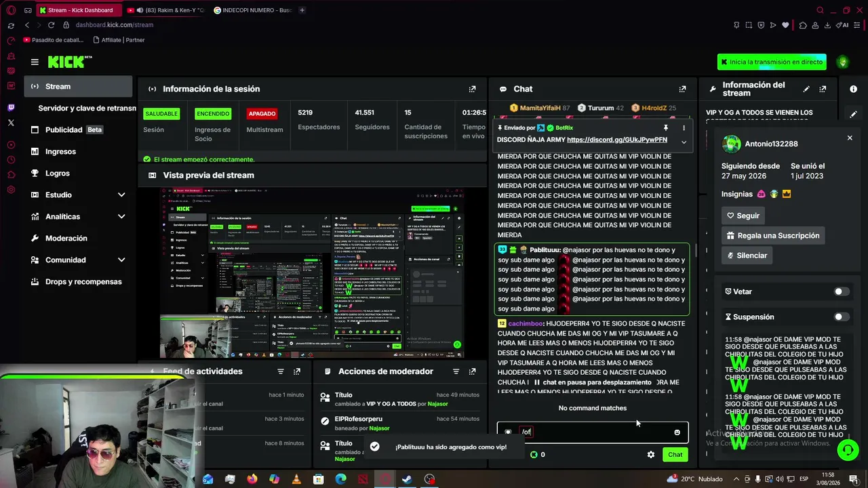The image size is (868, 488).
Task: Open Drops y recompensas in the sidebar
Action: point(79,282)
